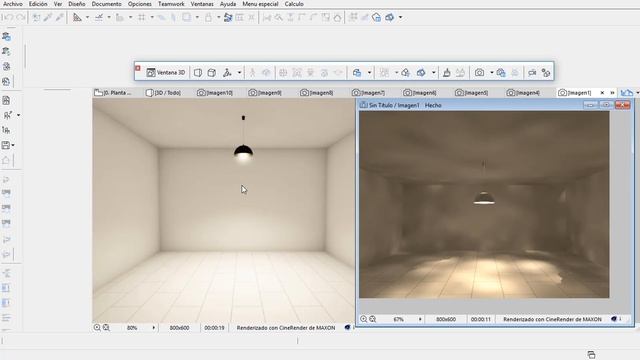Open the dropdown beside the guide lines icon

[x=87, y=18]
